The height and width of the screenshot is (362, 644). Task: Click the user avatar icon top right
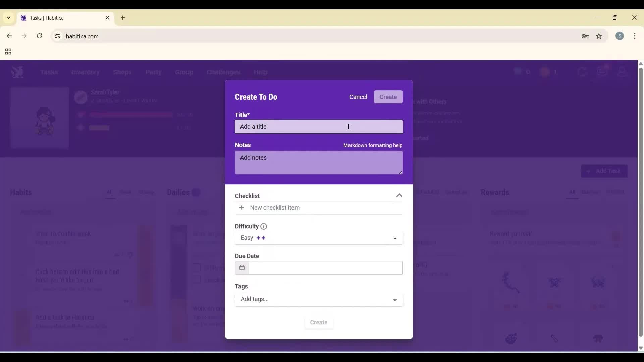point(623,72)
